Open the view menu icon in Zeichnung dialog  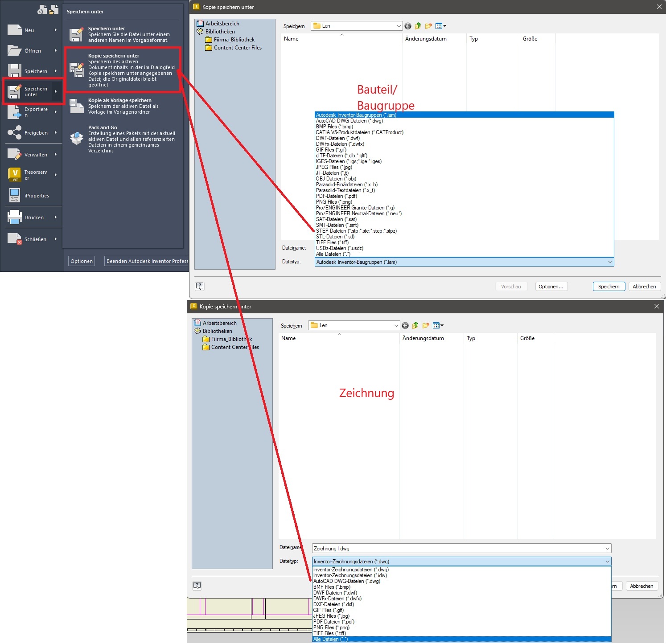click(x=438, y=325)
